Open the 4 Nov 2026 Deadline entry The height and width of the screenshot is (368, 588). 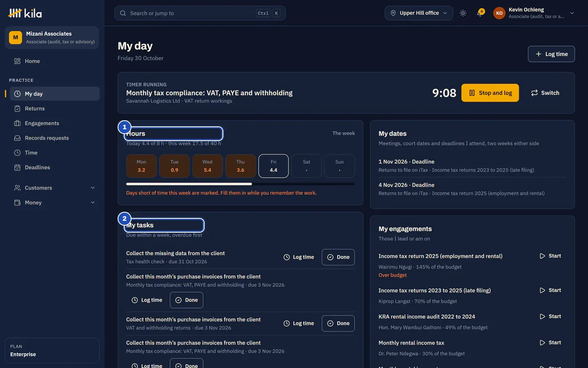point(472,189)
